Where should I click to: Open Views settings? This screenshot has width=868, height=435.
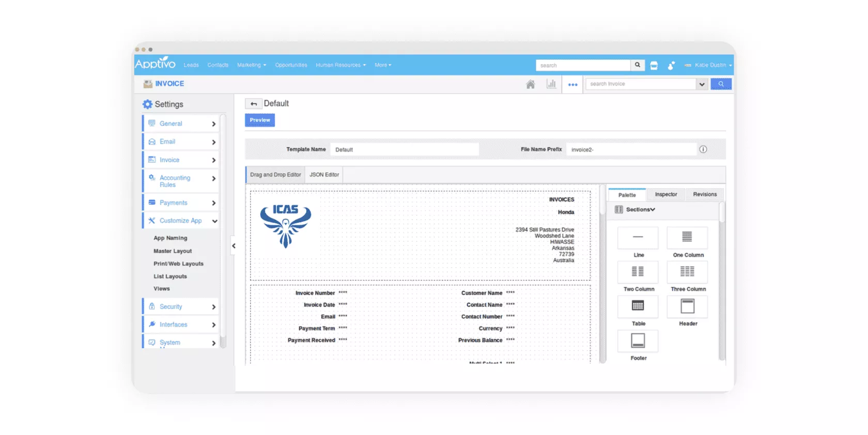(162, 289)
